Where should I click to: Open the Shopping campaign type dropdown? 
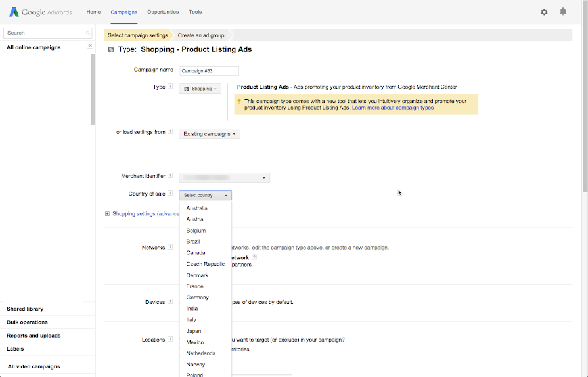point(200,89)
